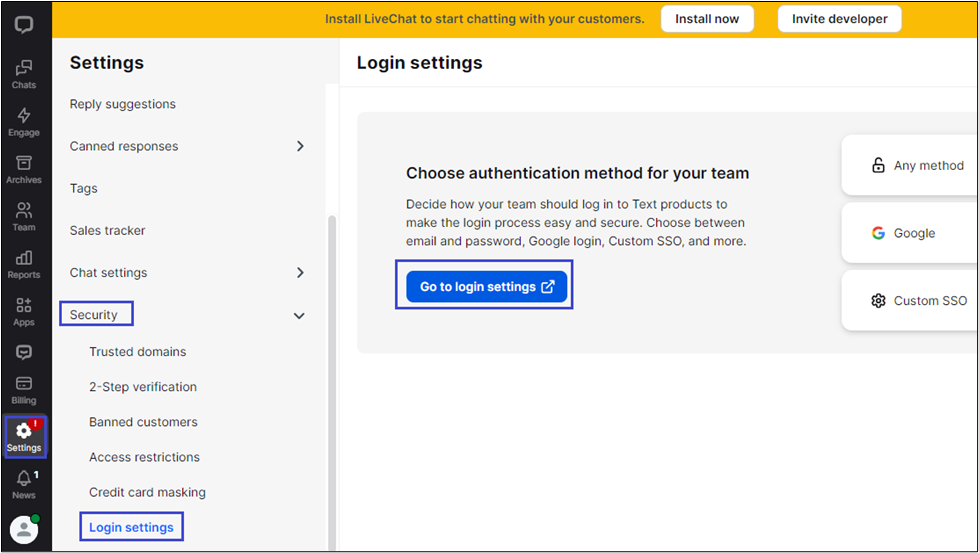Open the Apps icon
This screenshot has height=553, width=979.
[x=24, y=311]
